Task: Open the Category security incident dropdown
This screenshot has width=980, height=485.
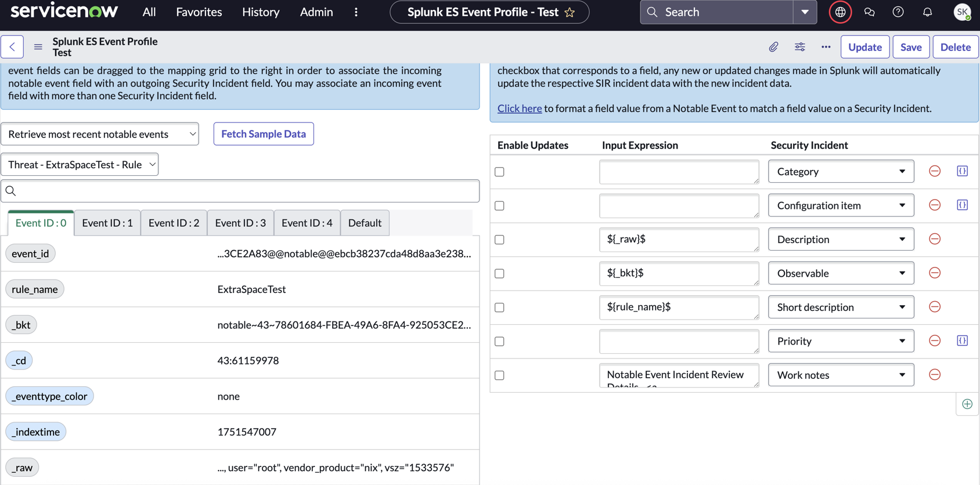Action: 841,172
